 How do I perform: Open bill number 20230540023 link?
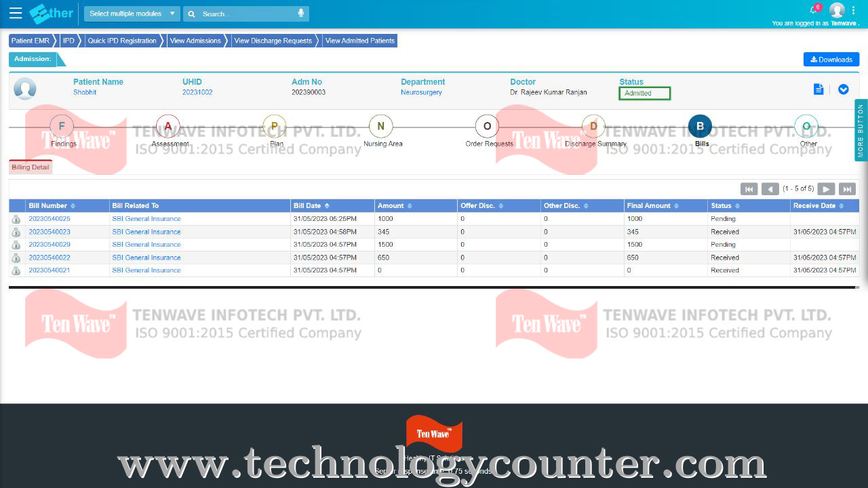[x=50, y=232]
